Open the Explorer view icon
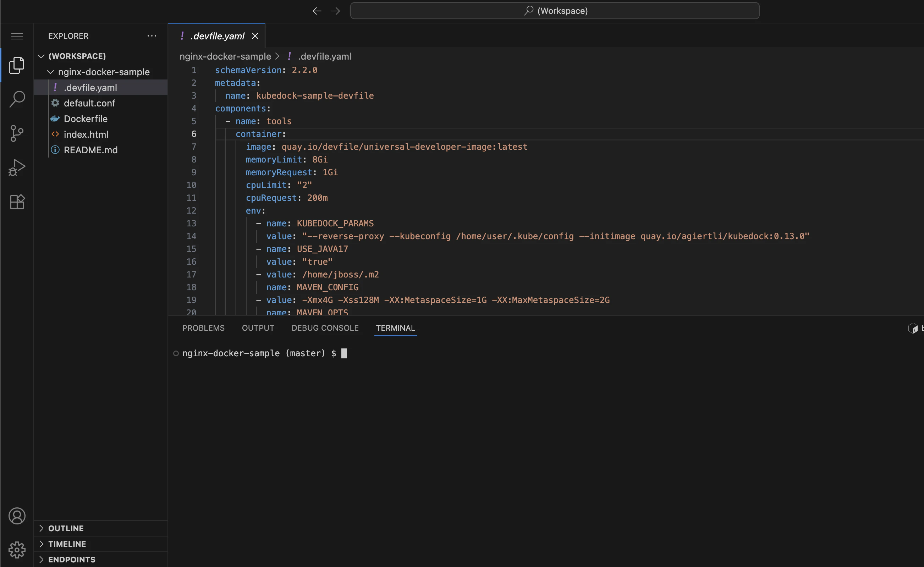The height and width of the screenshot is (567, 924). coord(17,65)
